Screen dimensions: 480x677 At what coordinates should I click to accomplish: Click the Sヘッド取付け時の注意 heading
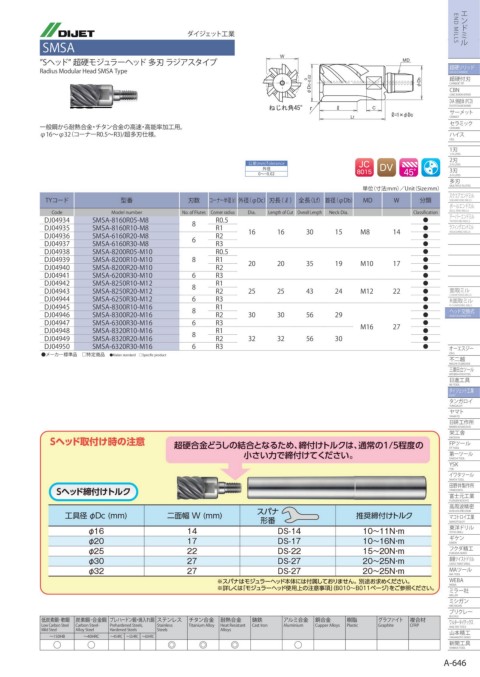[97, 442]
